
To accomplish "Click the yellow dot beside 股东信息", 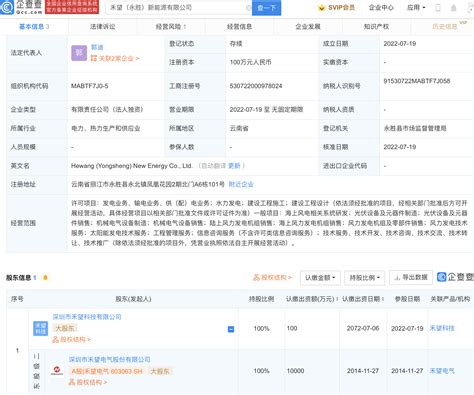I will tap(45, 277).
